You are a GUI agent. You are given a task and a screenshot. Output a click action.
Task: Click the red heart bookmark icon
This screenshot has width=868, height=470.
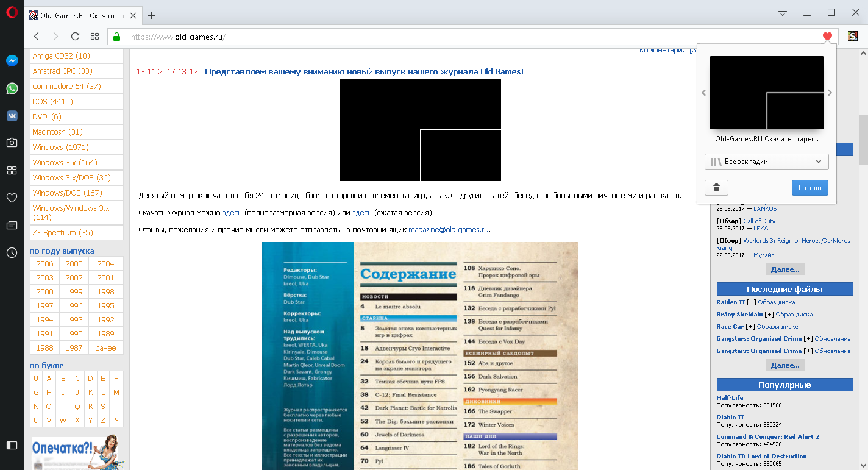(x=827, y=37)
